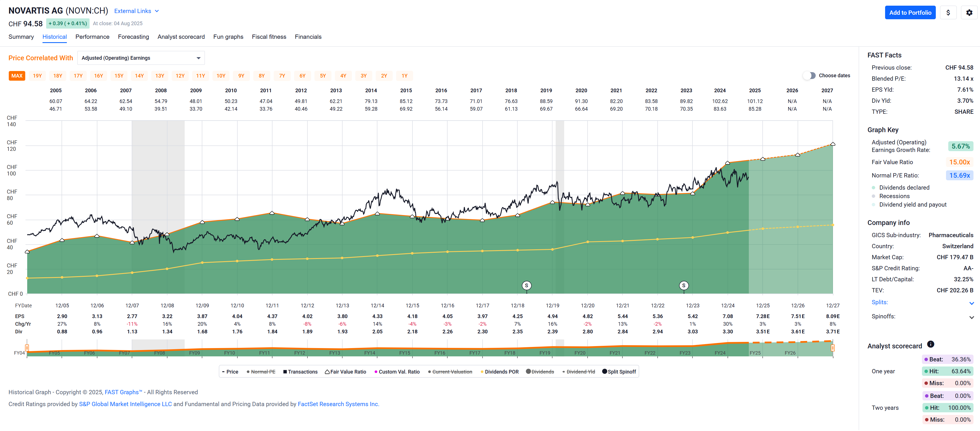Click the 12/27 estimated EPS 8.09E

click(x=832, y=316)
